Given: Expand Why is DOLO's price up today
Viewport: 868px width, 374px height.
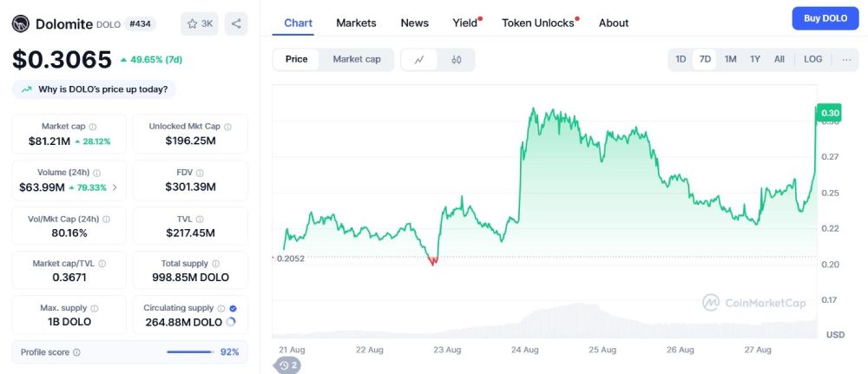Looking at the screenshot, I should tap(94, 89).
